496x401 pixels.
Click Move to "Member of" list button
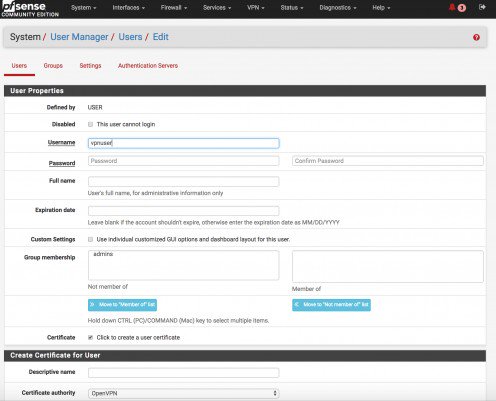point(122,305)
